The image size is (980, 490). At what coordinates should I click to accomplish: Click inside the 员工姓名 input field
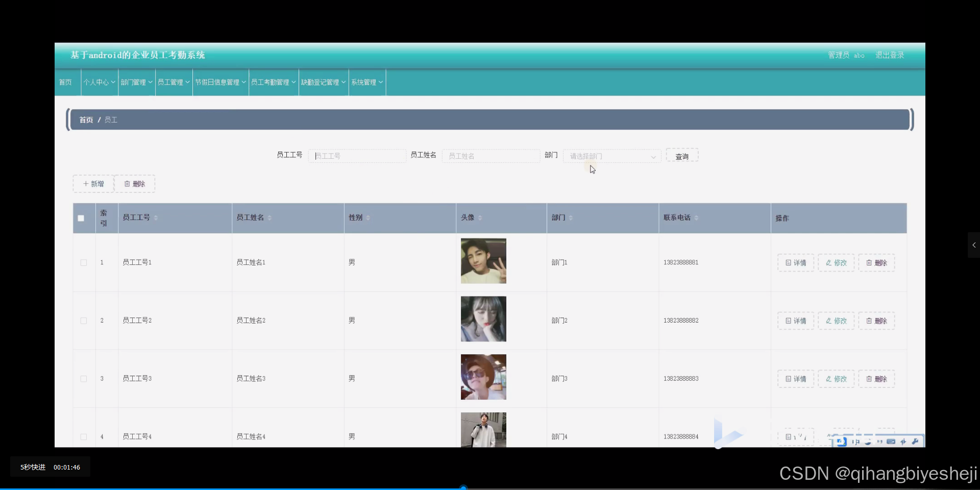pyautogui.click(x=490, y=156)
